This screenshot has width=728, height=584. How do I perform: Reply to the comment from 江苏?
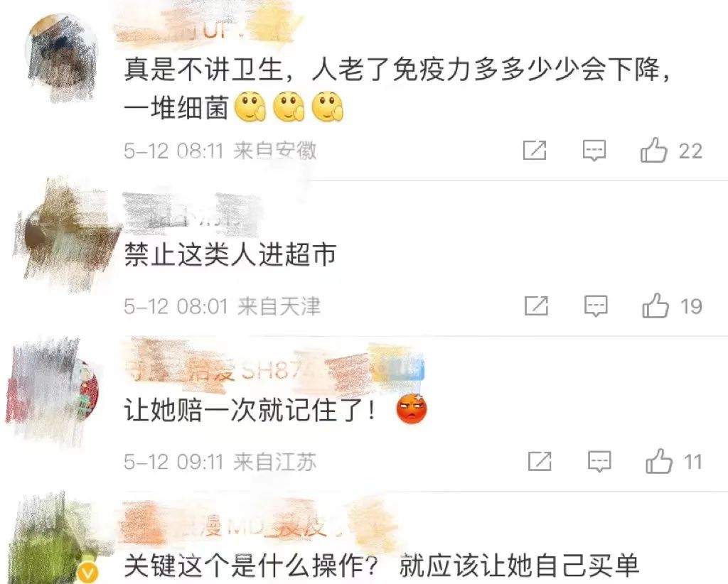(599, 461)
